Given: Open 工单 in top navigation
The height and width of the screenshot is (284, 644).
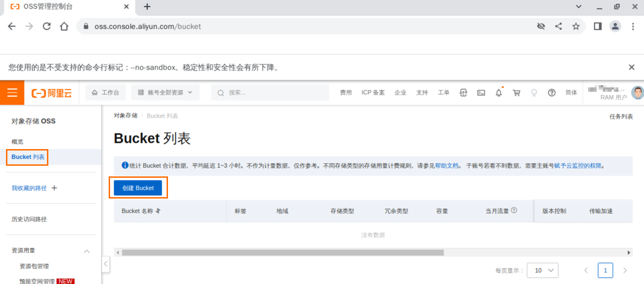Looking at the screenshot, I should tap(444, 93).
